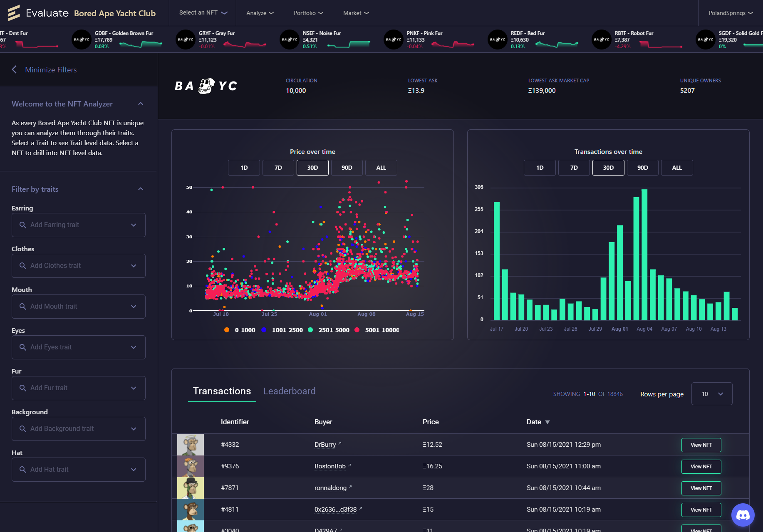
Task: Click the Date column sort arrow
Action: click(x=547, y=422)
